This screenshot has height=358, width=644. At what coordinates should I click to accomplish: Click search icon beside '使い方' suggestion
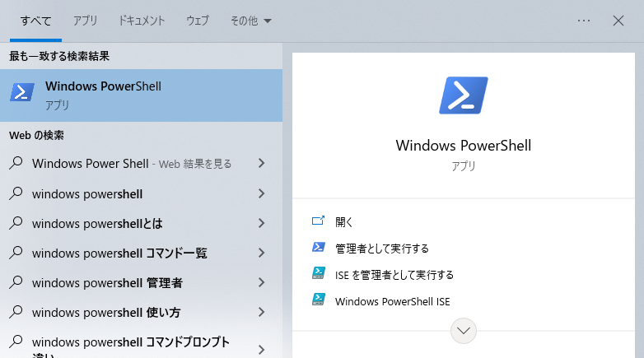[x=16, y=312]
